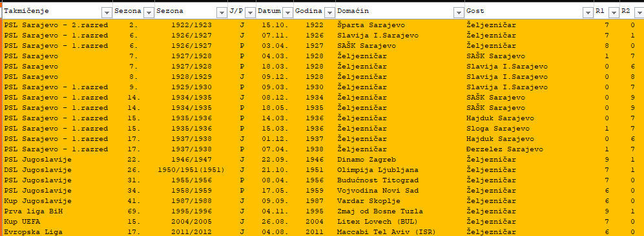Image resolution: width=644 pixels, height=236 pixels.
Task: Select the season number cell '22.'
Action: click(x=134, y=160)
